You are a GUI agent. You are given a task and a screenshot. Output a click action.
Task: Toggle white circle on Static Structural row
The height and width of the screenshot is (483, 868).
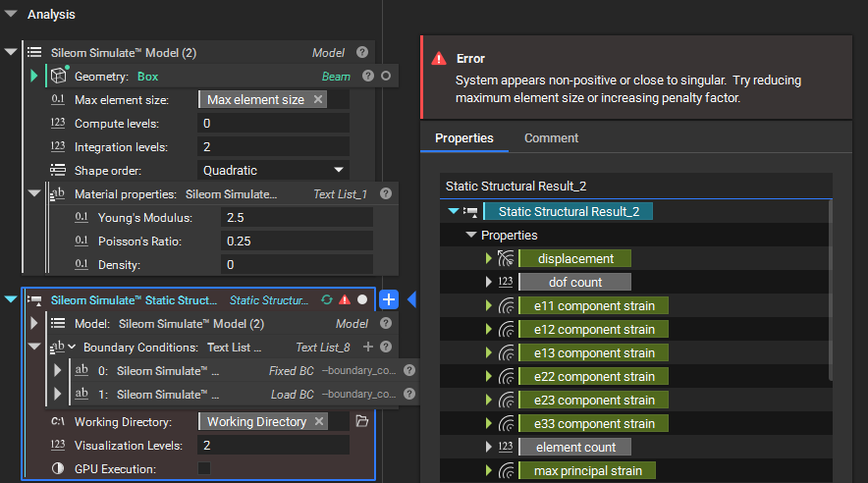tap(362, 299)
